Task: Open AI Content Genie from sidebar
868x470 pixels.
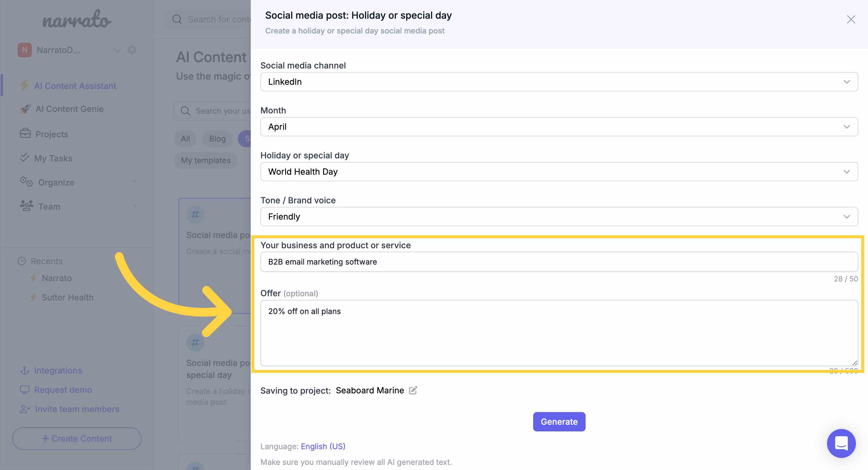Action: click(69, 109)
